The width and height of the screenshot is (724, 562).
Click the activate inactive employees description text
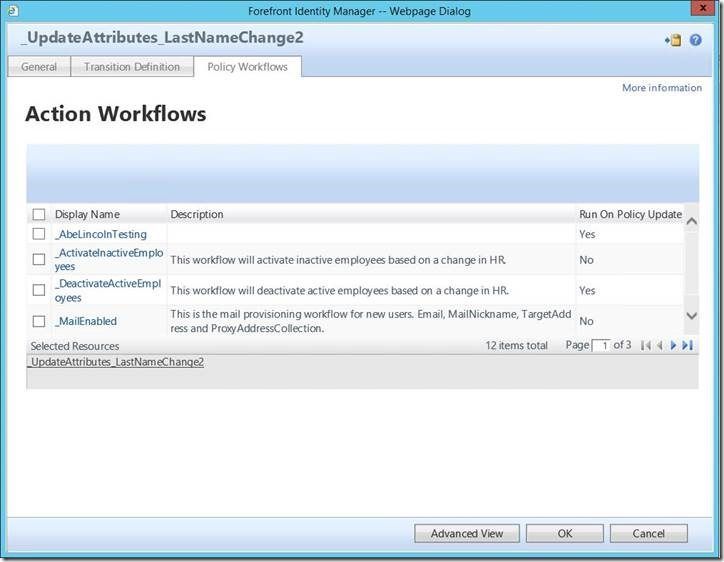pos(338,260)
